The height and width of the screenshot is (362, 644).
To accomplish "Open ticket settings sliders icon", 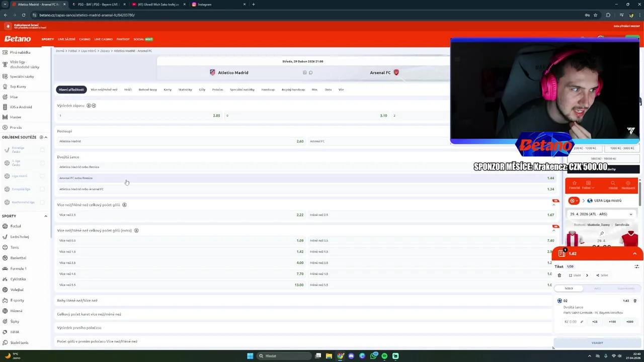I will tap(636, 266).
